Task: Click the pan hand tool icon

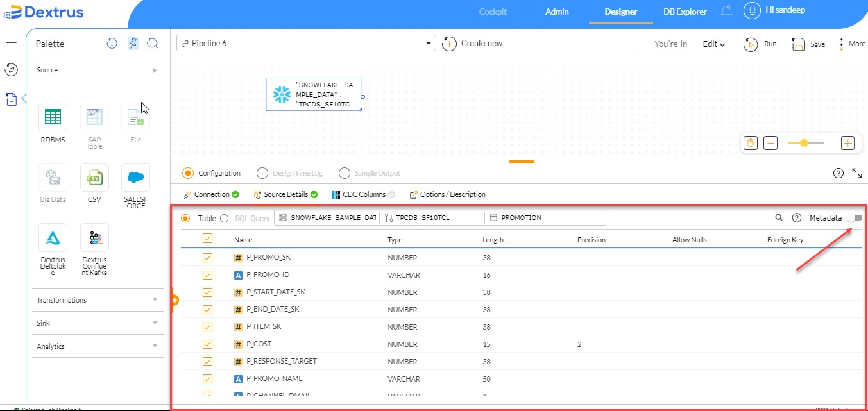Action: 752,143
